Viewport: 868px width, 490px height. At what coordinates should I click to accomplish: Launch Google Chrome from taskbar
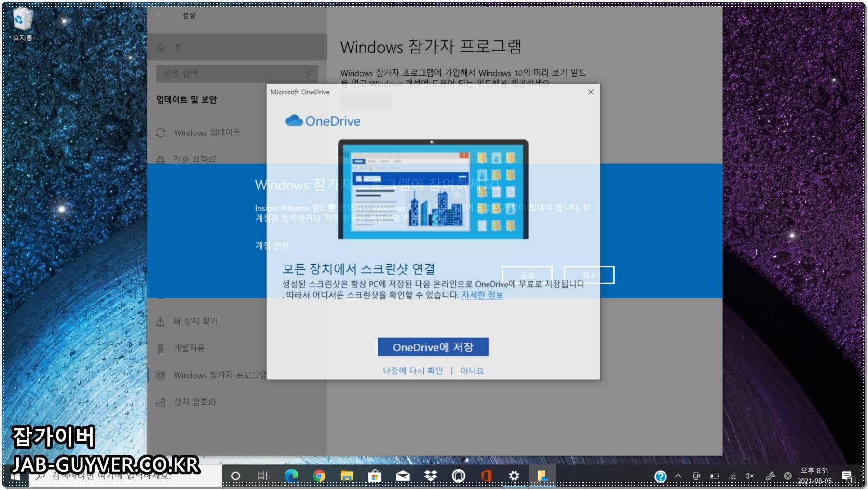[x=319, y=476]
